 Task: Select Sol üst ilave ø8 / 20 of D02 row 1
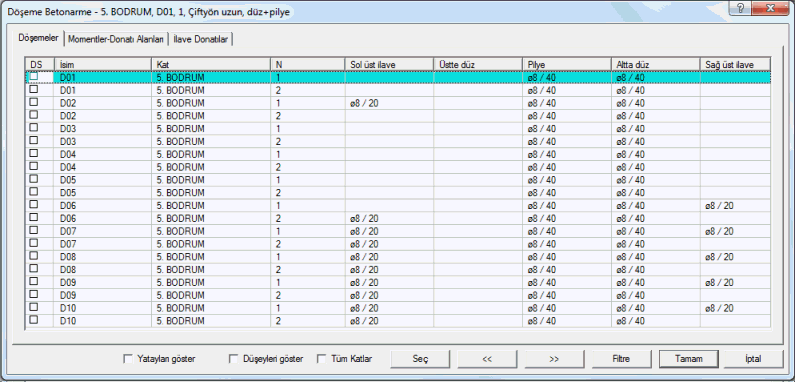click(x=389, y=103)
